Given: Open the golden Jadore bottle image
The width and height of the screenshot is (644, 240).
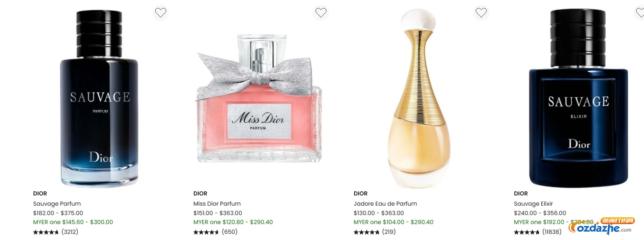Looking at the screenshot, I should click(420, 98).
